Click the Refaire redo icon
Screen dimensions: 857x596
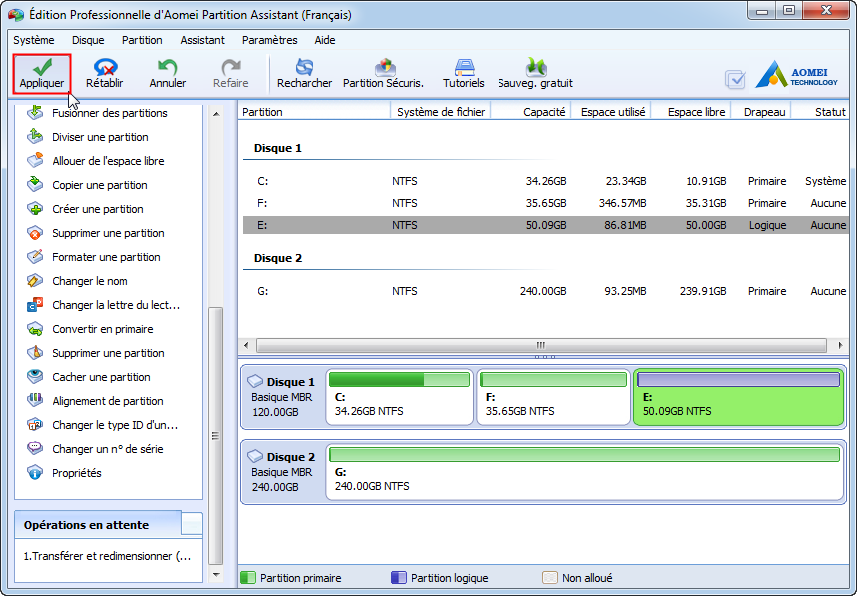click(x=231, y=74)
